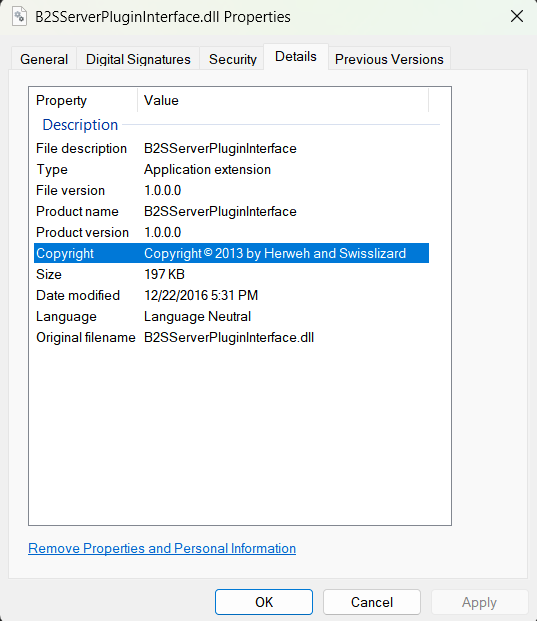Close the Properties dialog window
Image resolution: width=537 pixels, height=621 pixels.
coord(517,17)
